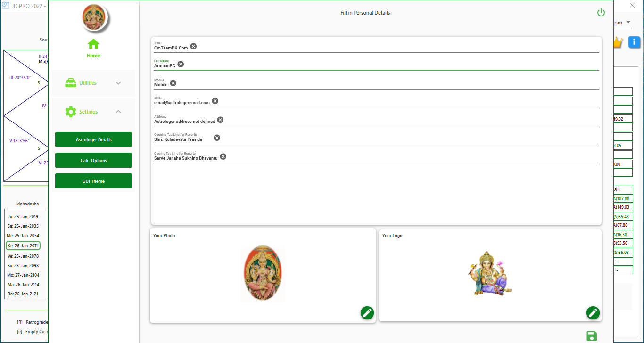The width and height of the screenshot is (644, 343).
Task: Click the Settings menu label
Action: pos(89,112)
